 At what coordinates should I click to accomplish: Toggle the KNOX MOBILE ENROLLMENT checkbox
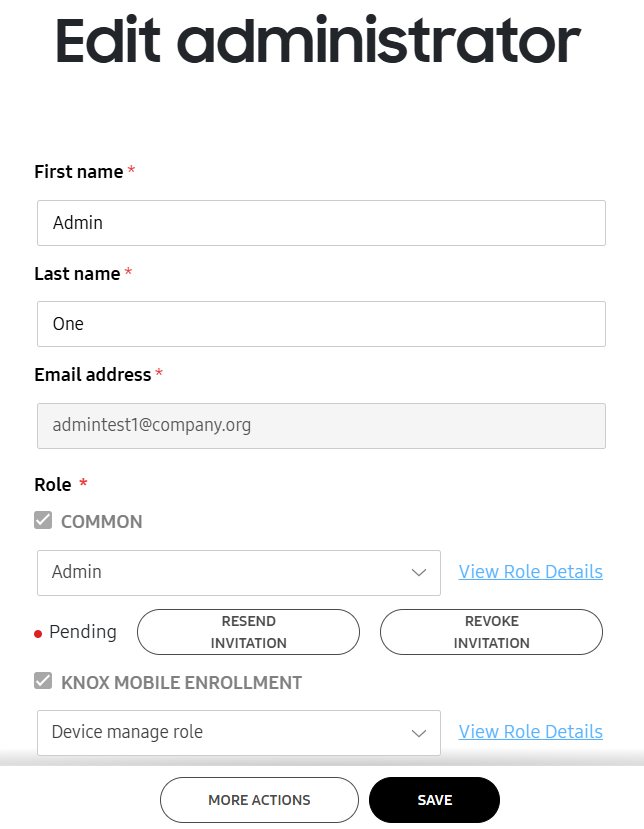click(x=42, y=681)
